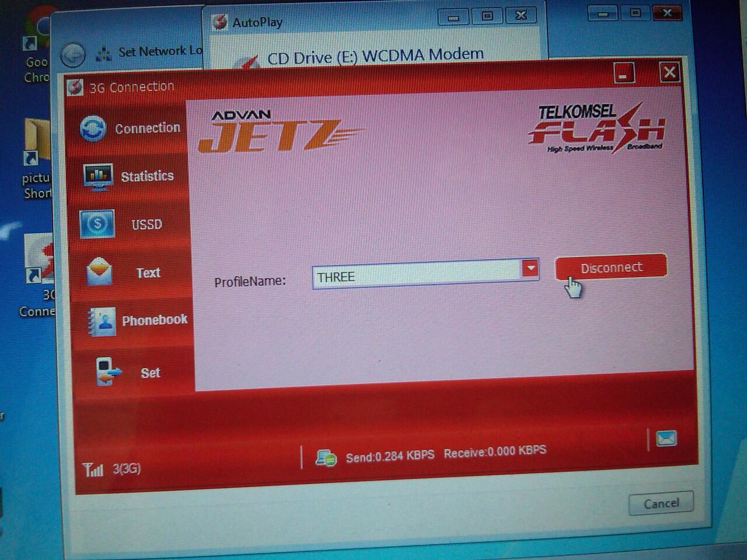Screen dimensions: 747x560
Task: Click the Telkomsel Flash logo
Action: (596, 128)
